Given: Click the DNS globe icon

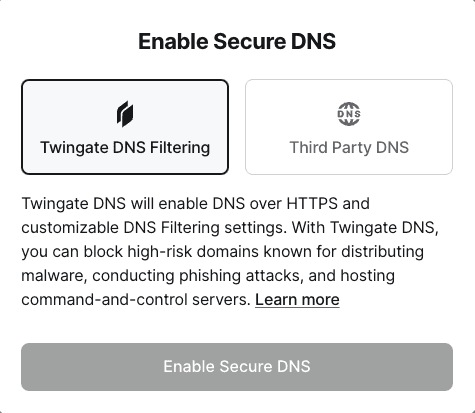Looking at the screenshot, I should 349,114.
